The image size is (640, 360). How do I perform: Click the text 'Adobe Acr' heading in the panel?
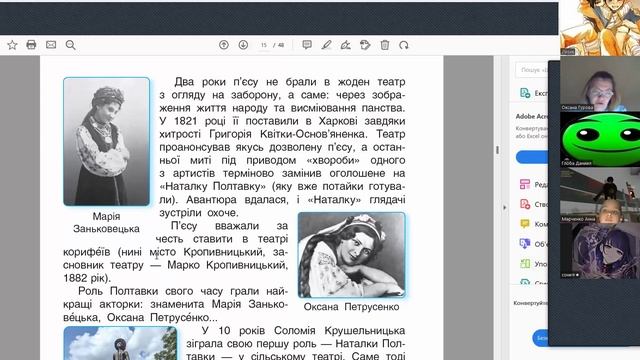(x=531, y=116)
